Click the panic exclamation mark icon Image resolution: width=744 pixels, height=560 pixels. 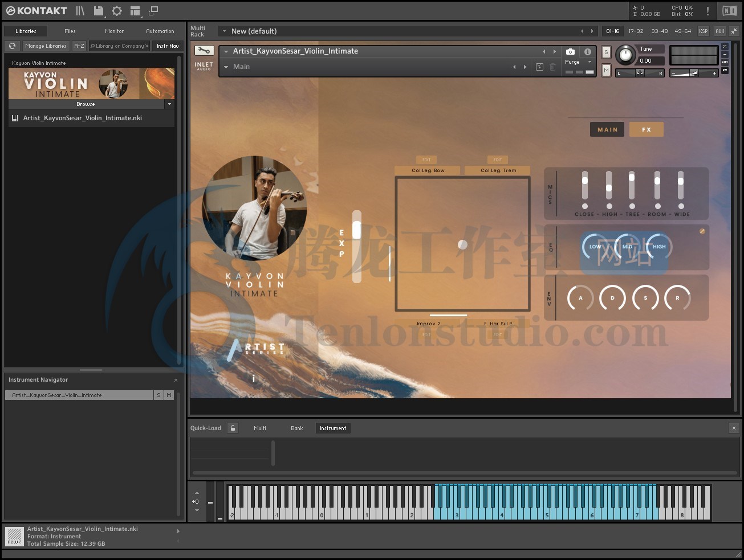click(x=708, y=11)
